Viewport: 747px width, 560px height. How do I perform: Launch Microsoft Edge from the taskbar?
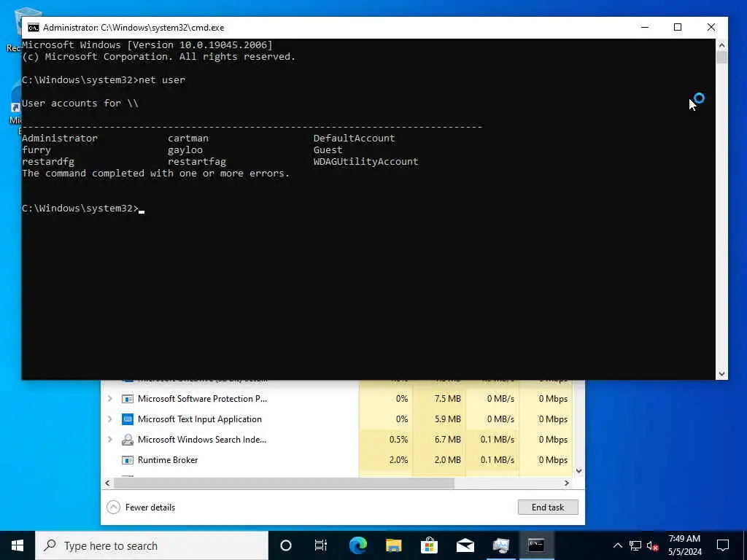357,545
